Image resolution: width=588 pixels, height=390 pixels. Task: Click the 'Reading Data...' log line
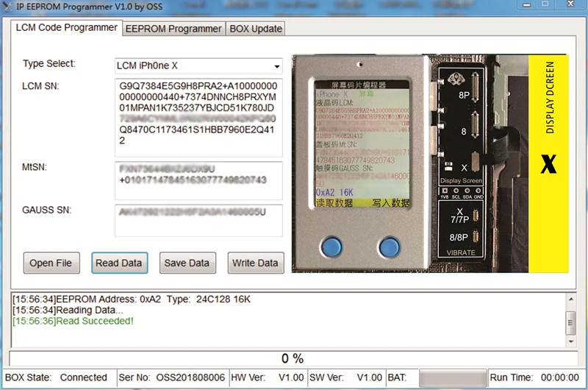[x=68, y=310]
